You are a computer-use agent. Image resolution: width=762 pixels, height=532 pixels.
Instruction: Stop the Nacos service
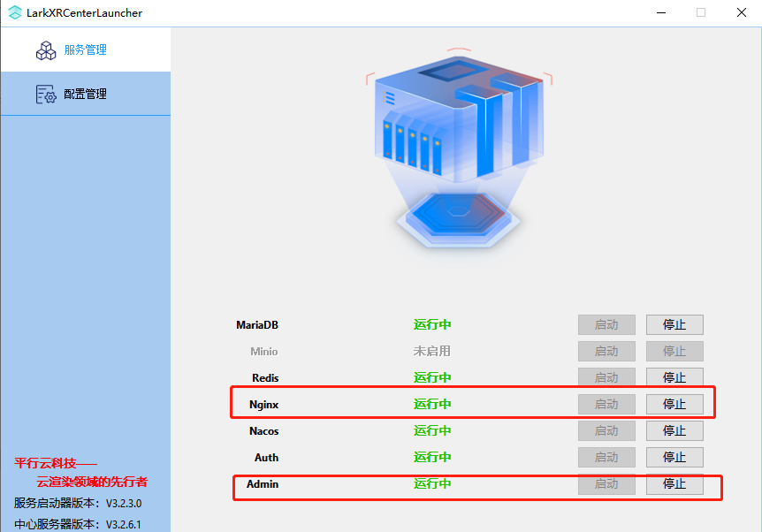[x=674, y=430]
